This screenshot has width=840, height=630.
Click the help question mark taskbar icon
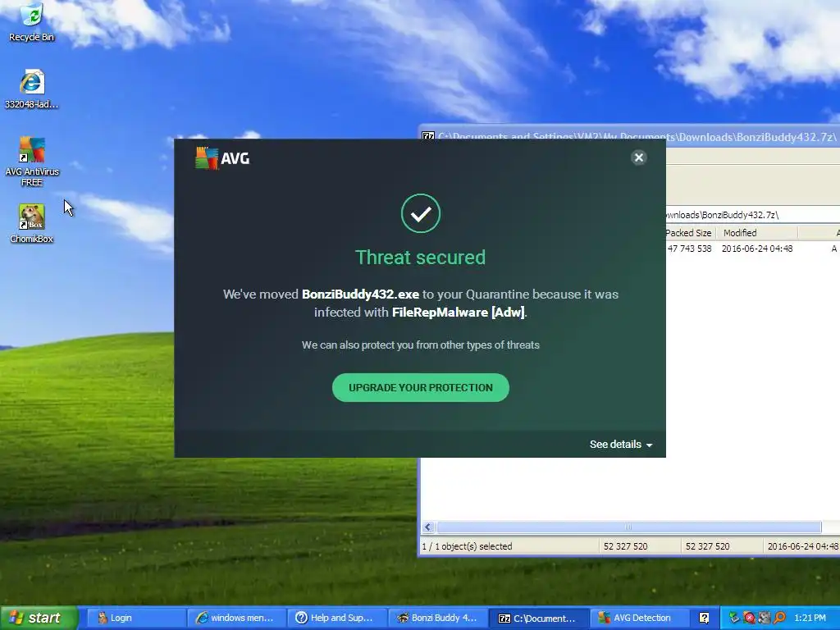pos(704,618)
